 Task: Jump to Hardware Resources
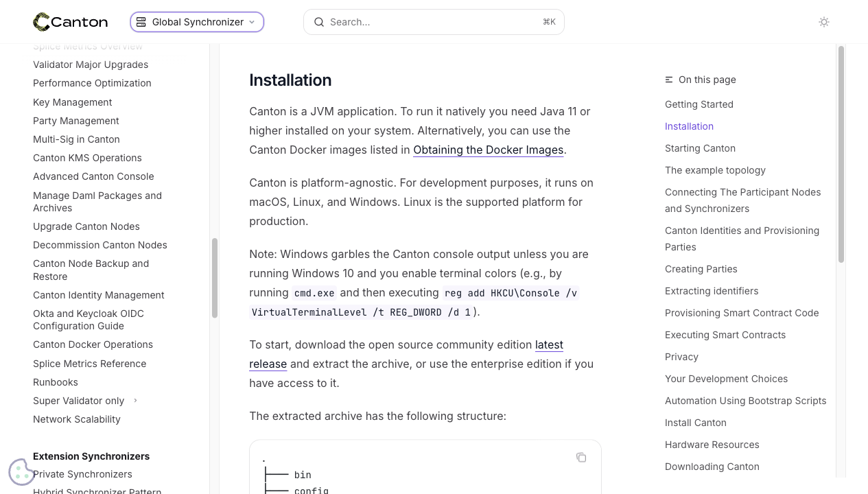pos(712,445)
